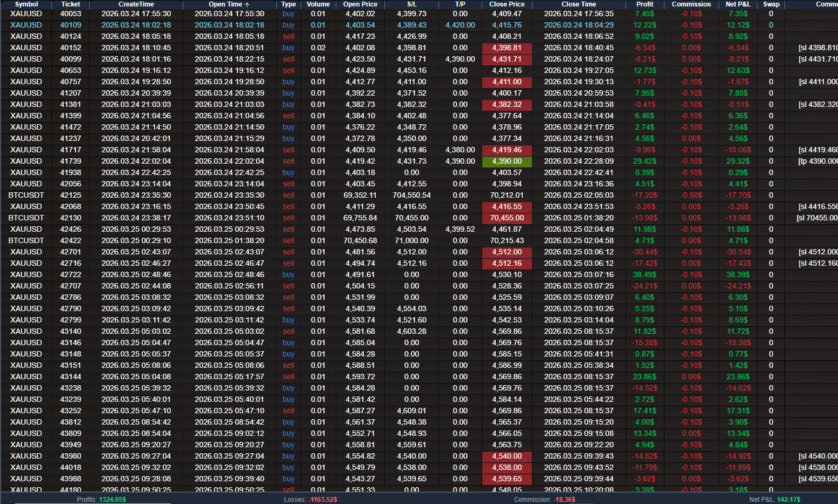Viewport: 838px width, 504px height.
Task: Select the trade with ticket 41739
Action: click(x=419, y=162)
